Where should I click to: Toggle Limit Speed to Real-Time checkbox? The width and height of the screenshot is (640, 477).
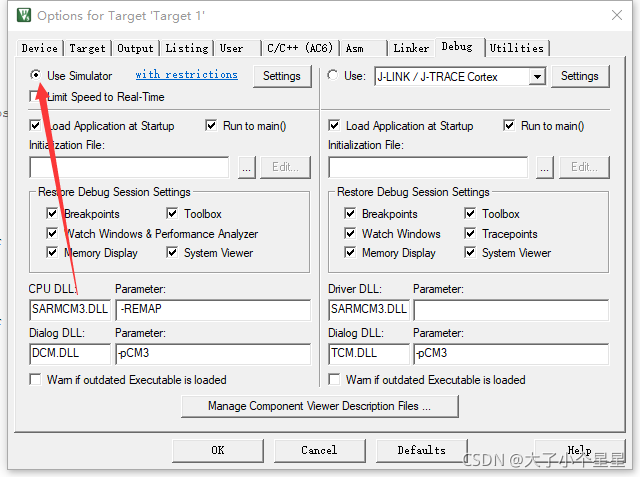(35, 97)
